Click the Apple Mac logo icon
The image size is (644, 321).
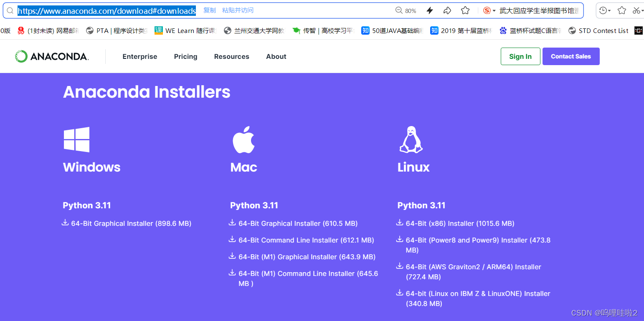(x=243, y=139)
